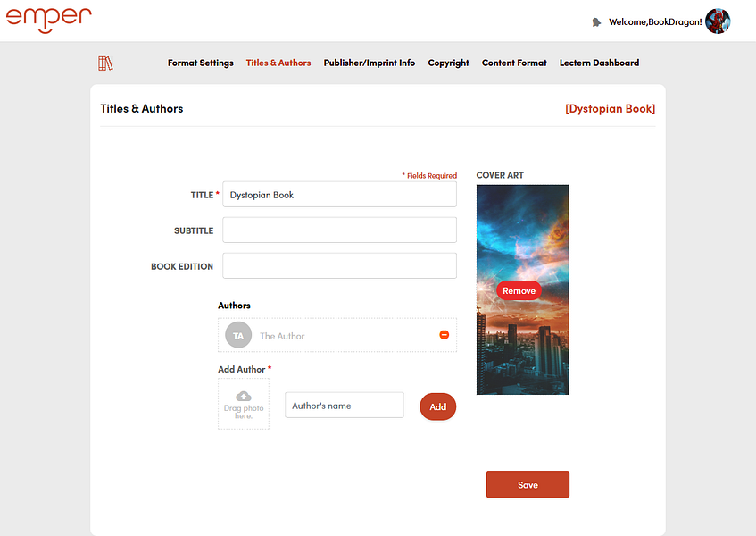Open the BookDragon profile avatar
The width and height of the screenshot is (756, 536).
[718, 21]
